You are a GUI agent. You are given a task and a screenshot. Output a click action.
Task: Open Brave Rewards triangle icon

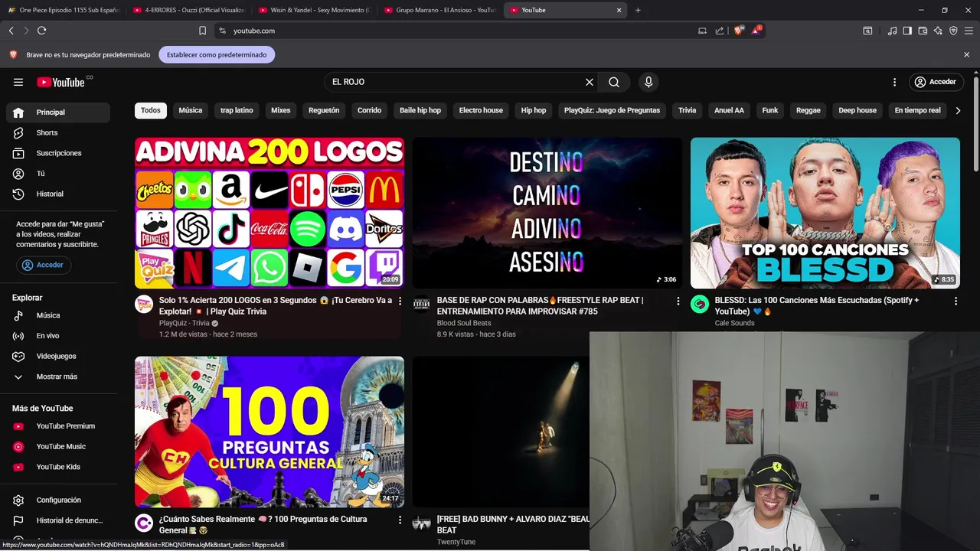click(756, 31)
